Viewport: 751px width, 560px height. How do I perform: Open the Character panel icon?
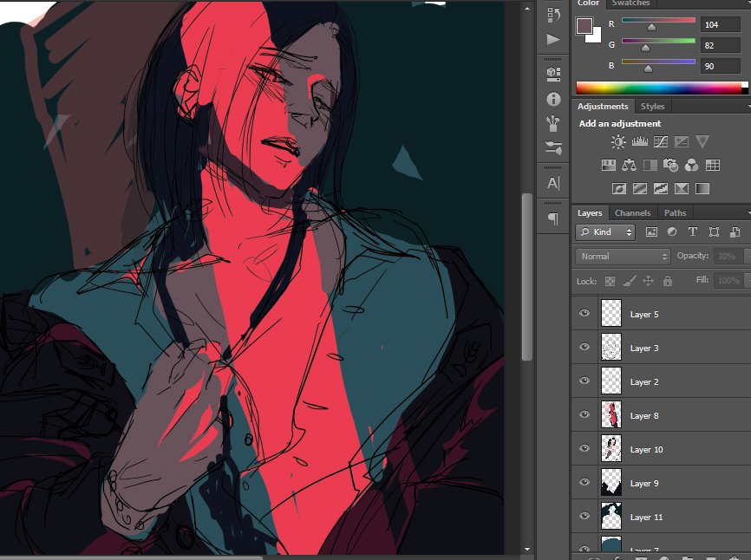[x=553, y=183]
